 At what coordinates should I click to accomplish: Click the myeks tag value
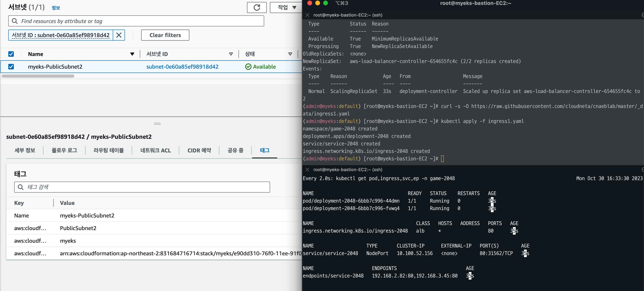click(x=68, y=241)
